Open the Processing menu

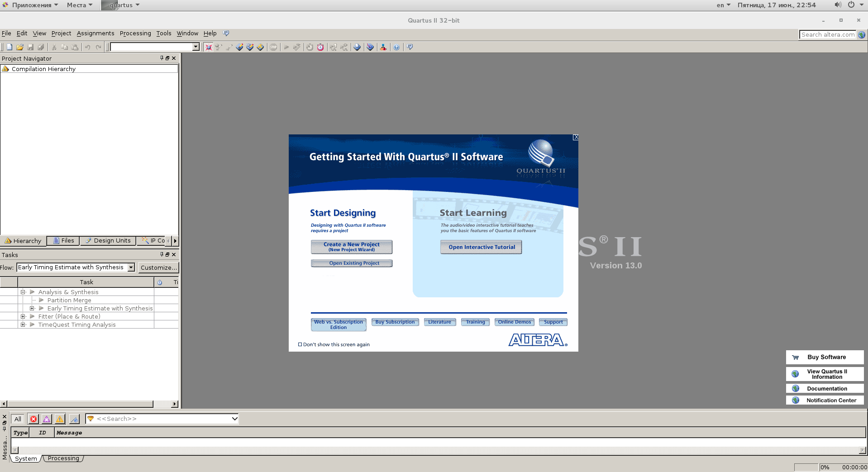[x=135, y=33]
